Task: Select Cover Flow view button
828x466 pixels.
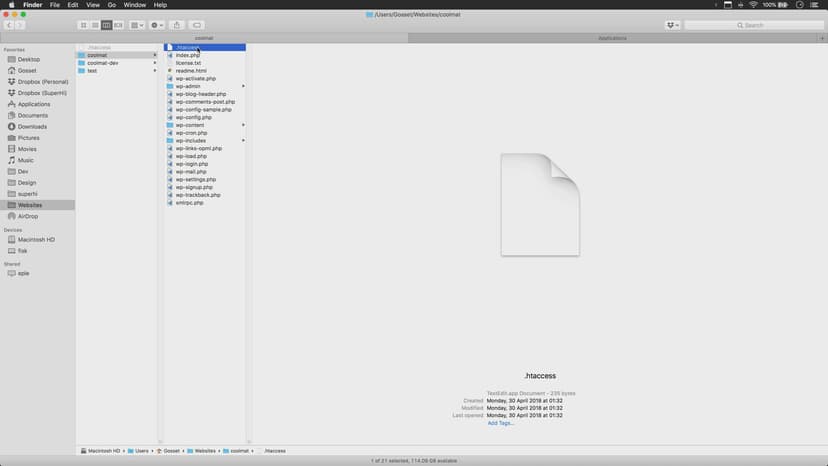Action: 119,25
